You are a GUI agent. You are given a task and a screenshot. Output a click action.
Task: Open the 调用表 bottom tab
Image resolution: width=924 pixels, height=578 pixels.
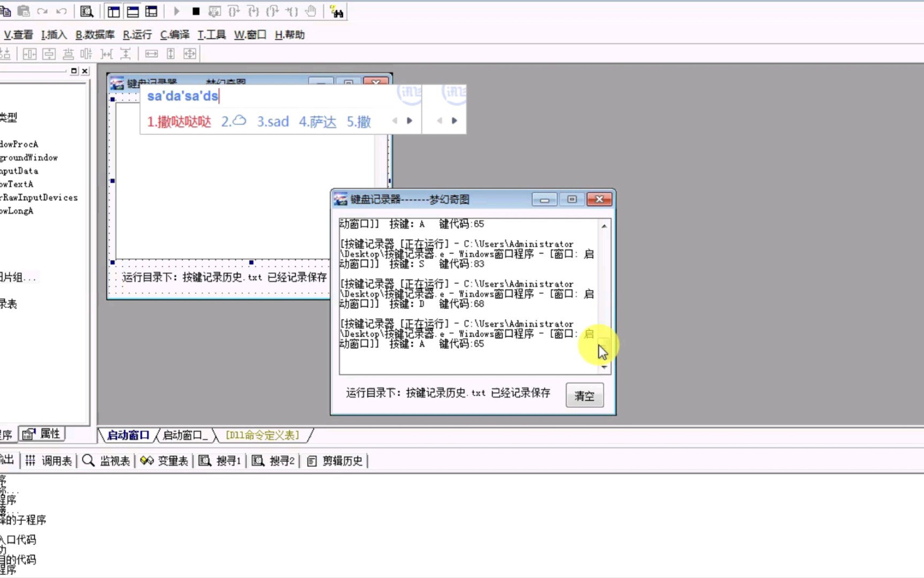pos(48,461)
